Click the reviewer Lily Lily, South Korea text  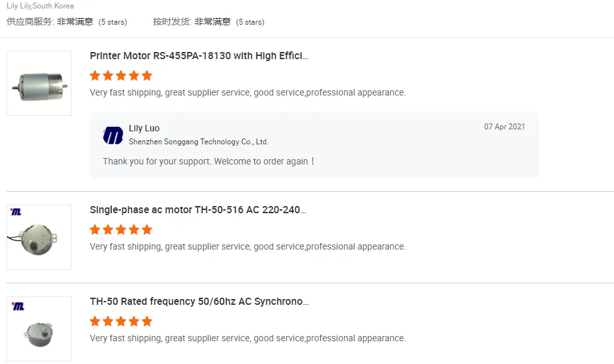coord(40,6)
